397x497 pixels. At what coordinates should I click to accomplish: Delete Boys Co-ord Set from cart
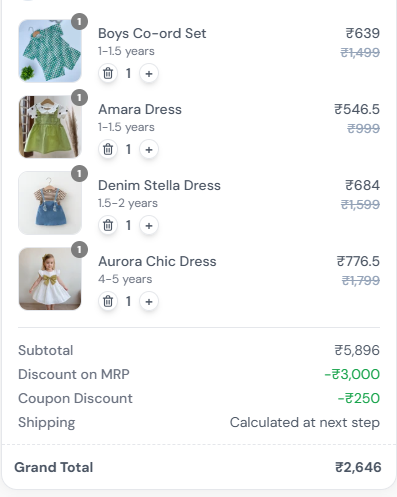[108, 73]
